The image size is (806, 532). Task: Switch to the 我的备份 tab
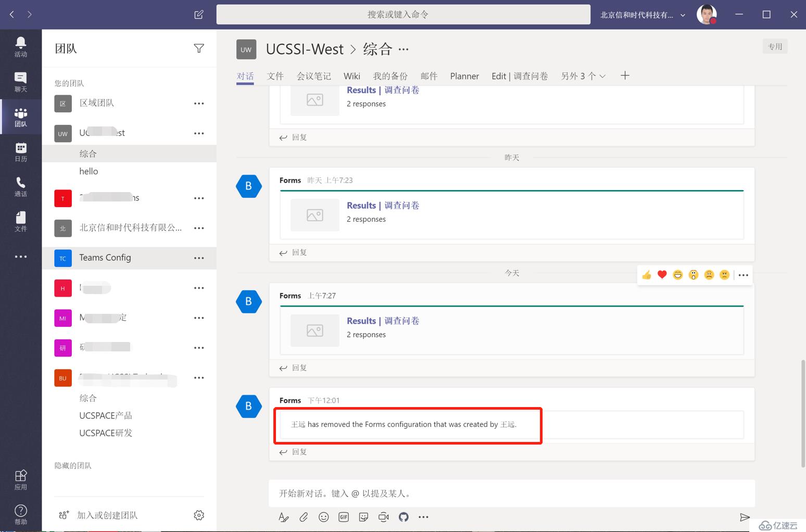pyautogui.click(x=391, y=76)
